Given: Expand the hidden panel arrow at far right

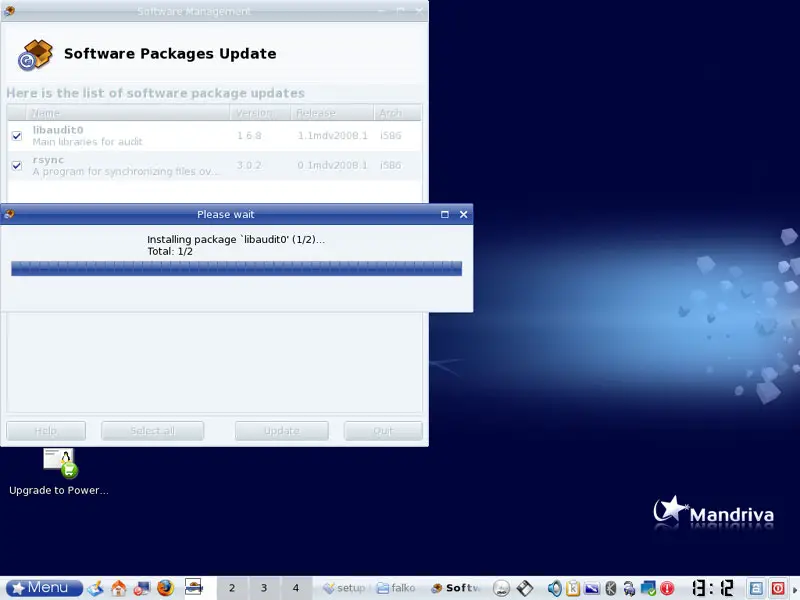Looking at the screenshot, I should (x=795, y=588).
